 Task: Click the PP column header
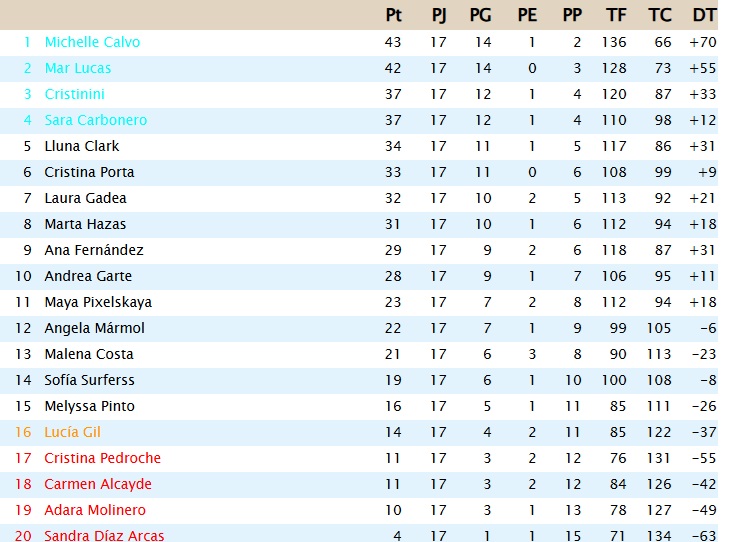(x=572, y=15)
